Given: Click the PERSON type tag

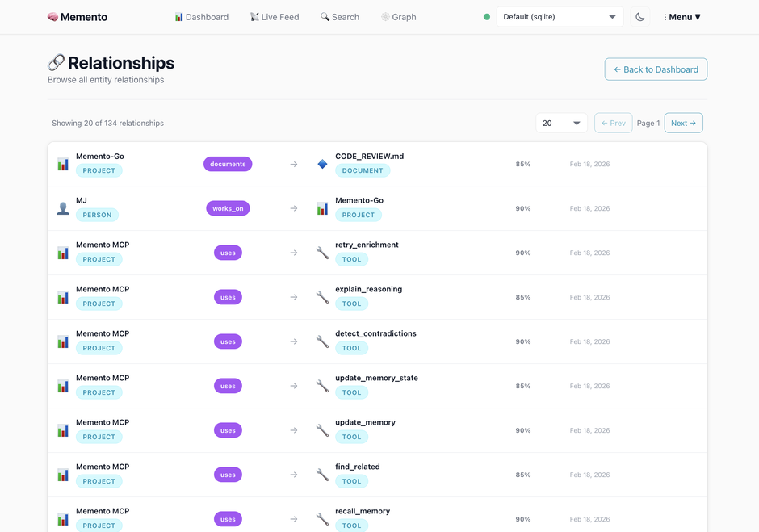Looking at the screenshot, I should [97, 215].
